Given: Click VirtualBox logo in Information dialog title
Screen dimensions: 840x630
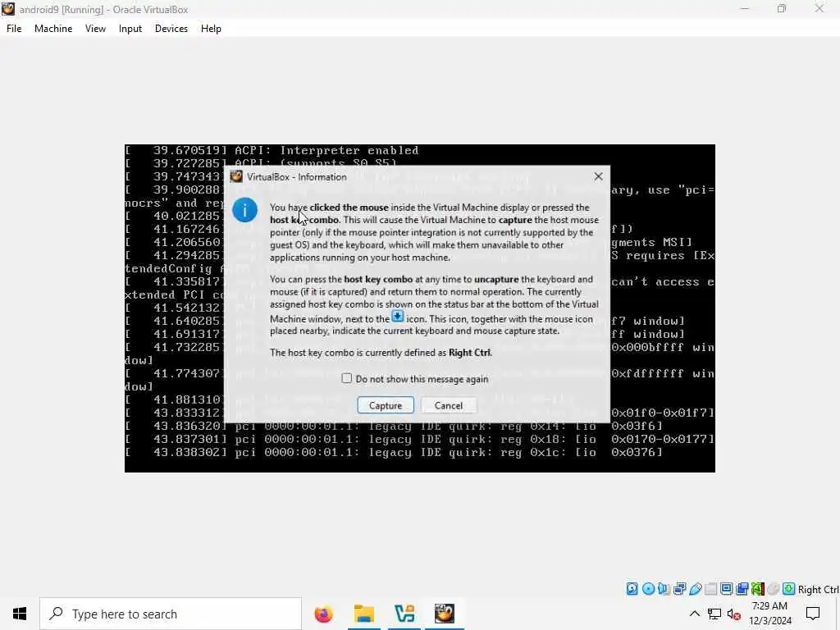Looking at the screenshot, I should click(236, 177).
